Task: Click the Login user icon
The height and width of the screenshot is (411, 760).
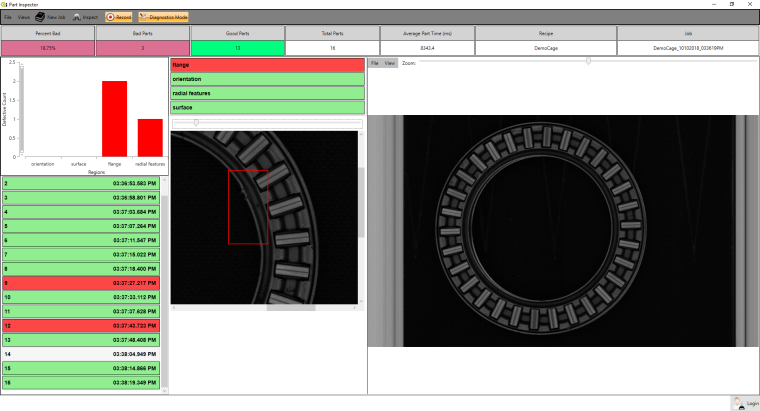Action: (738, 402)
